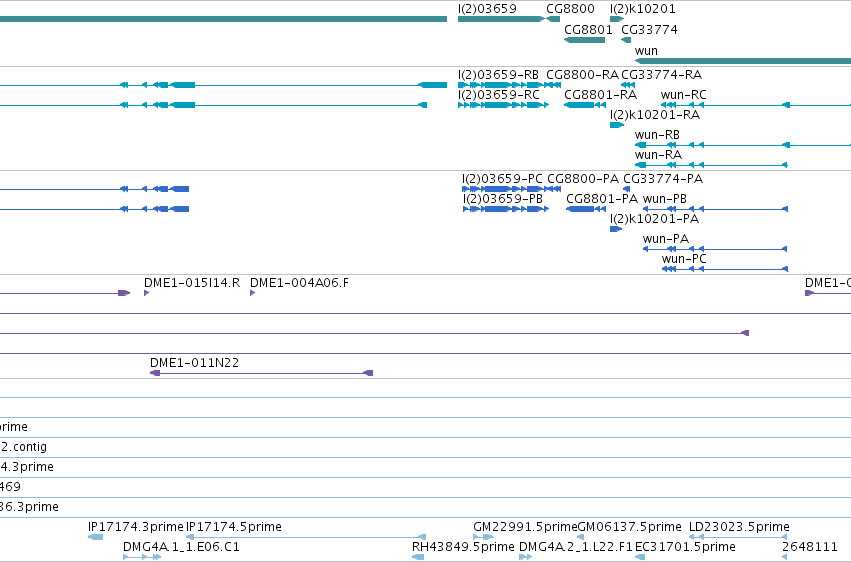Select the 2648111 feature label
The height and width of the screenshot is (562, 851).
click(809, 546)
